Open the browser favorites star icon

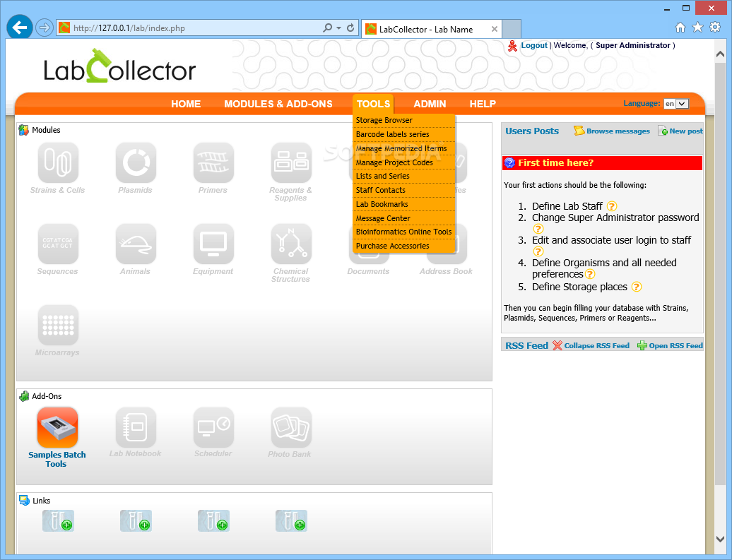697,28
